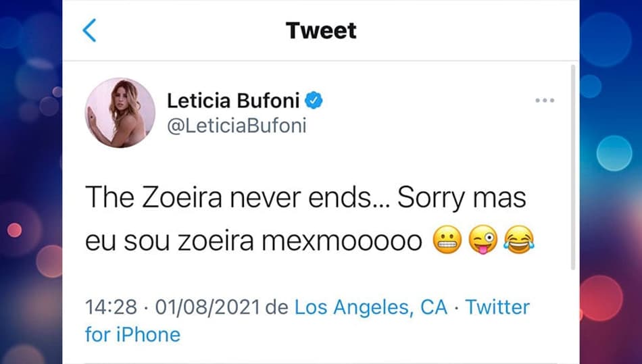The image size is (642, 364).
Task: Click the words "Sorry mas" in the tweet
Action: coord(462,199)
